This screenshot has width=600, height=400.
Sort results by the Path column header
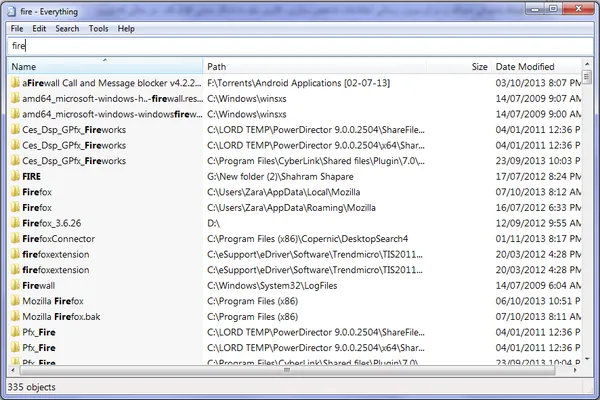(315, 66)
